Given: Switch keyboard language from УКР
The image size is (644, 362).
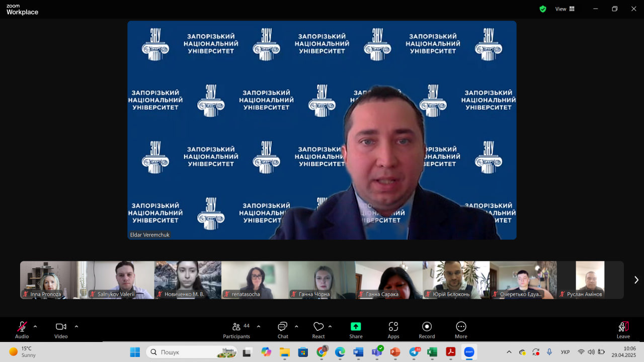Looking at the screenshot, I should (x=566, y=352).
